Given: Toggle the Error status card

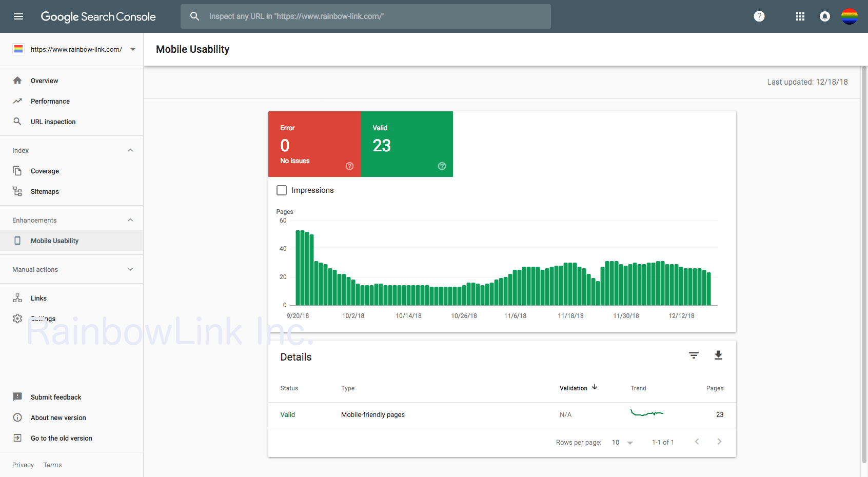Looking at the screenshot, I should coord(314,144).
